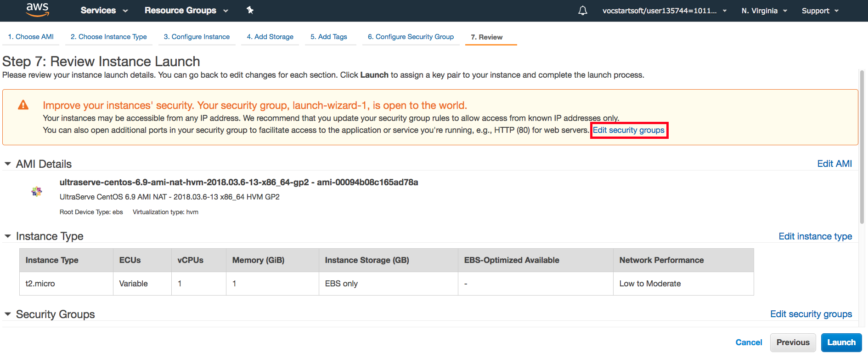Click the UltraServe CentOS 6.9 AMI NAT description

(169, 197)
